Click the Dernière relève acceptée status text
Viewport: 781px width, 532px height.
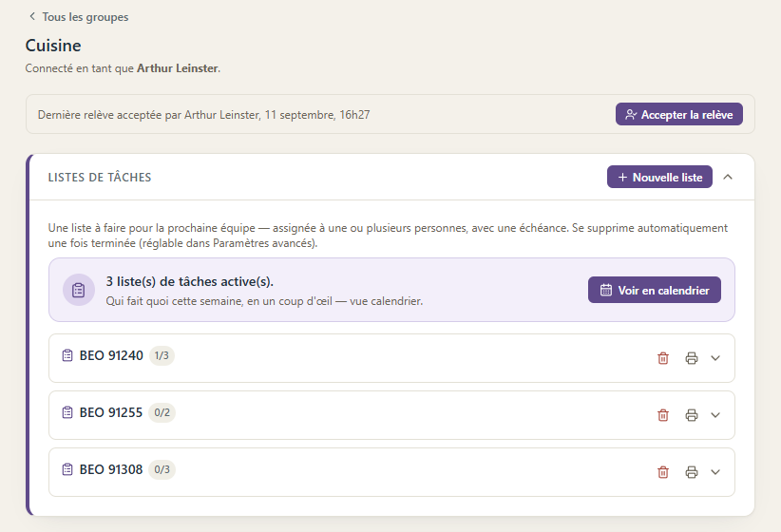coord(203,115)
